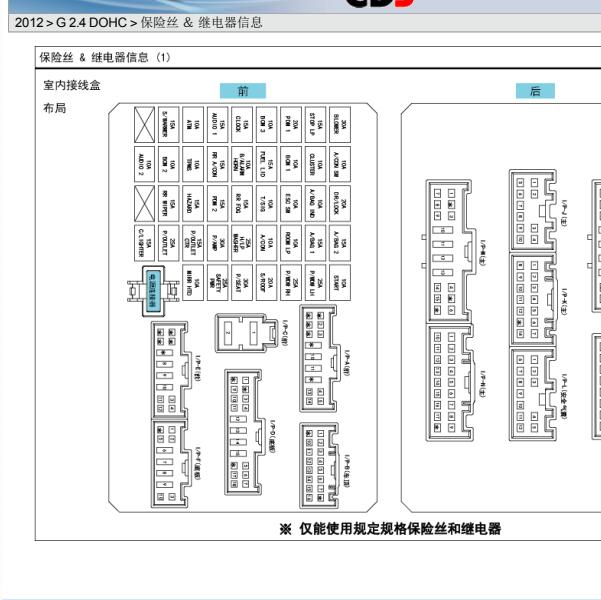Screen dimensions: 601x600
Task: Click the 15A S/WARMER fuse
Action: 168,125
